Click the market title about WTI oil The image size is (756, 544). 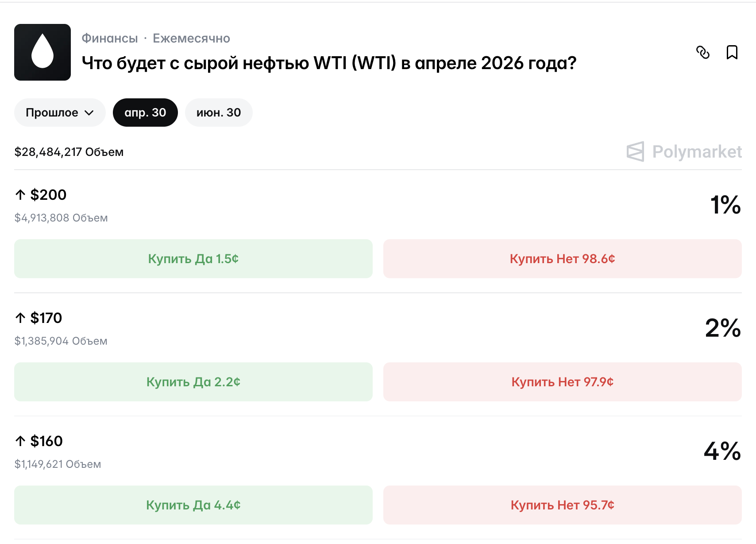pos(329,63)
